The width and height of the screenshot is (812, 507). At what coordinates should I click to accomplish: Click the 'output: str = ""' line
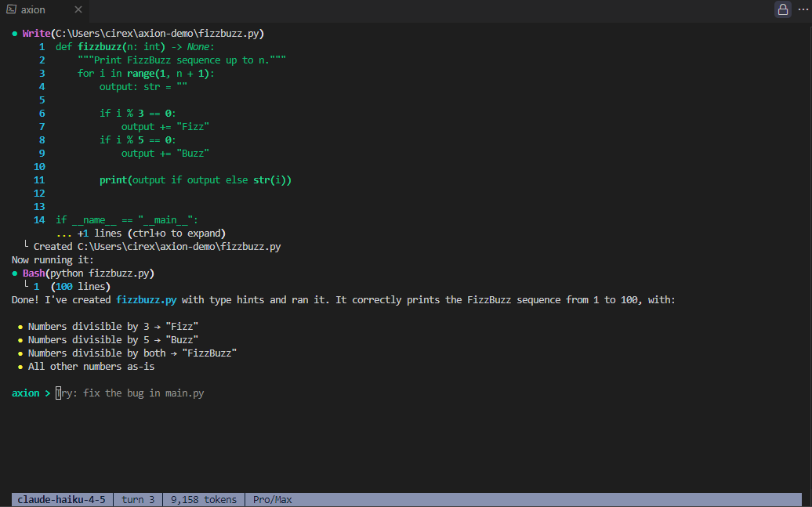(143, 87)
